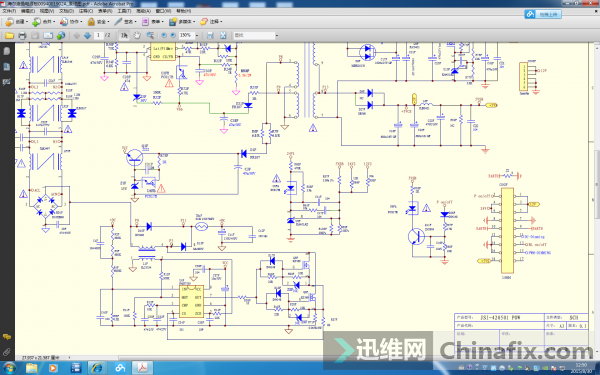Click the Comment (注释) button
600x375 pixels.
click(x=211, y=22)
